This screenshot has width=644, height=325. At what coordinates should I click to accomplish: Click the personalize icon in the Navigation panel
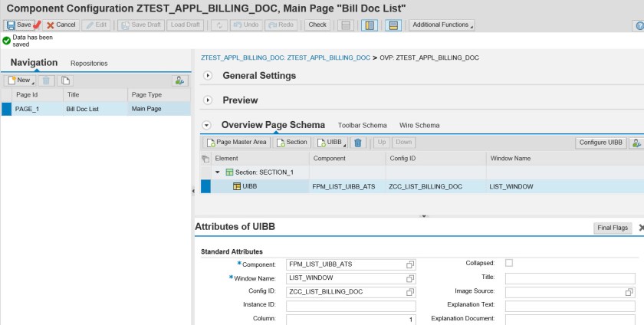(x=179, y=80)
